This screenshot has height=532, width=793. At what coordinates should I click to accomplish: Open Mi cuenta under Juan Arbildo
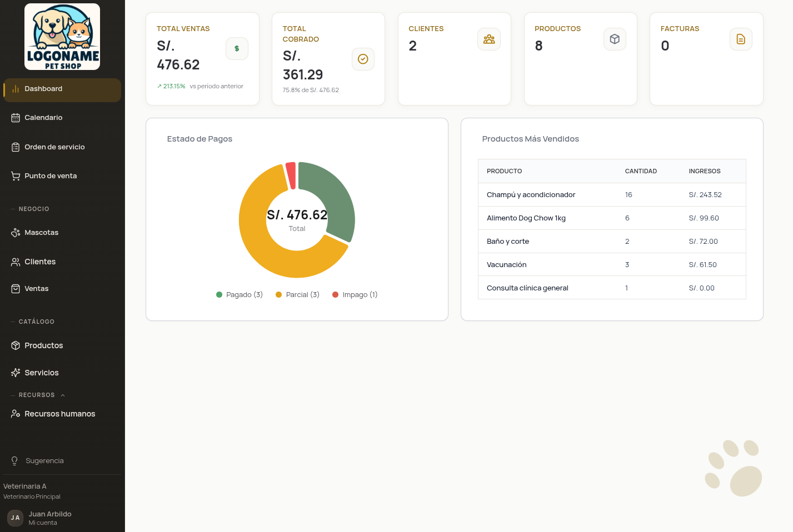pos(43,523)
